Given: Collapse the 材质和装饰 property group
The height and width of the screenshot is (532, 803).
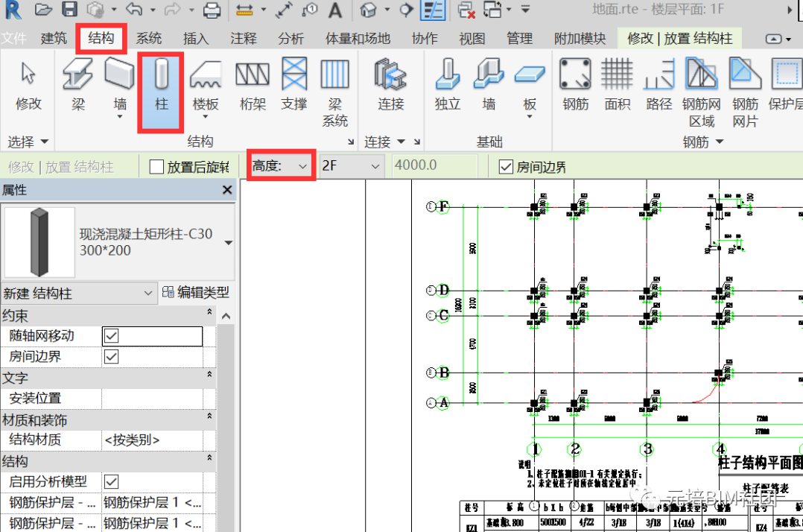Looking at the screenshot, I should coord(209,417).
